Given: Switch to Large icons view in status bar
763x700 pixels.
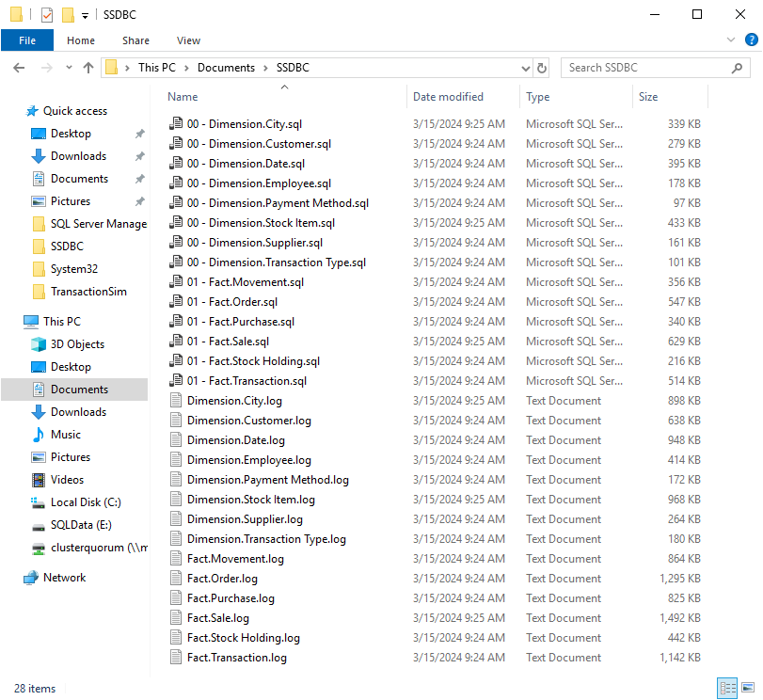Looking at the screenshot, I should [x=748, y=689].
